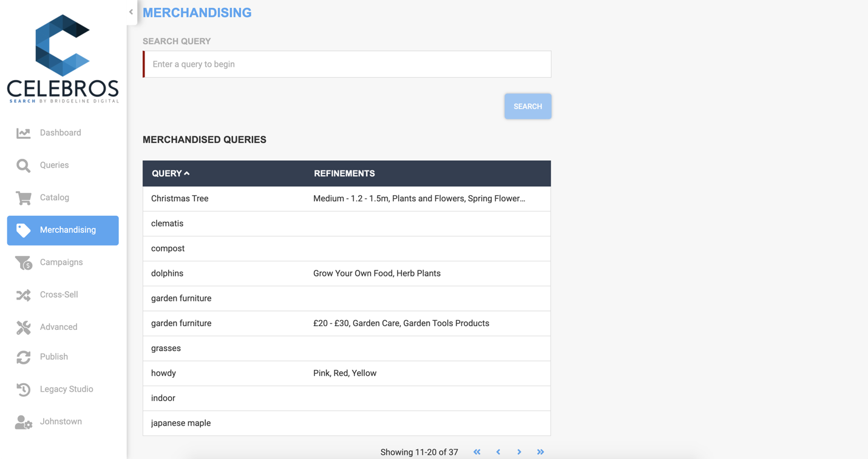Select the indoor query

coord(347,398)
